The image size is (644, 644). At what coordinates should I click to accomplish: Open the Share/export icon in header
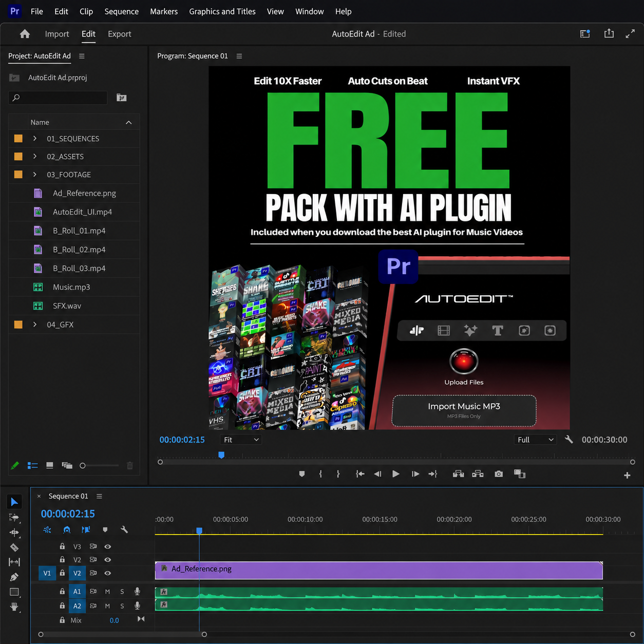(609, 34)
